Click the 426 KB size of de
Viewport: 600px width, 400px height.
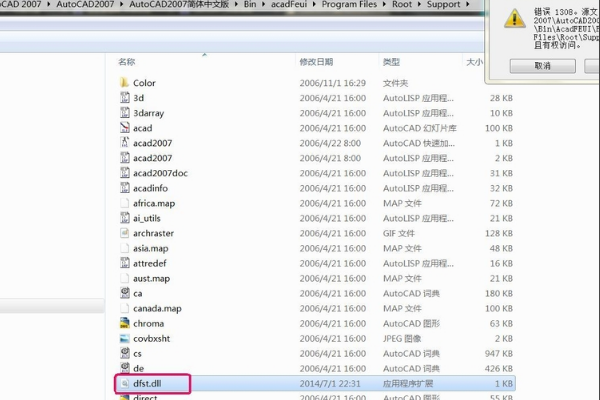tap(499, 368)
